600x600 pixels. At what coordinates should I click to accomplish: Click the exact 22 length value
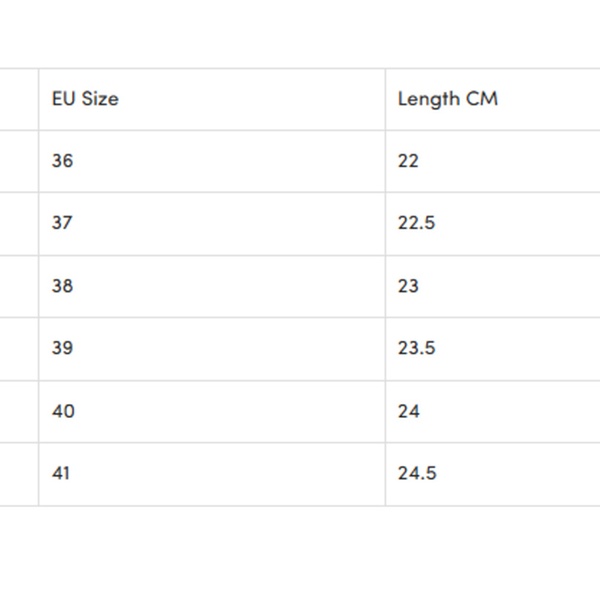tap(408, 161)
